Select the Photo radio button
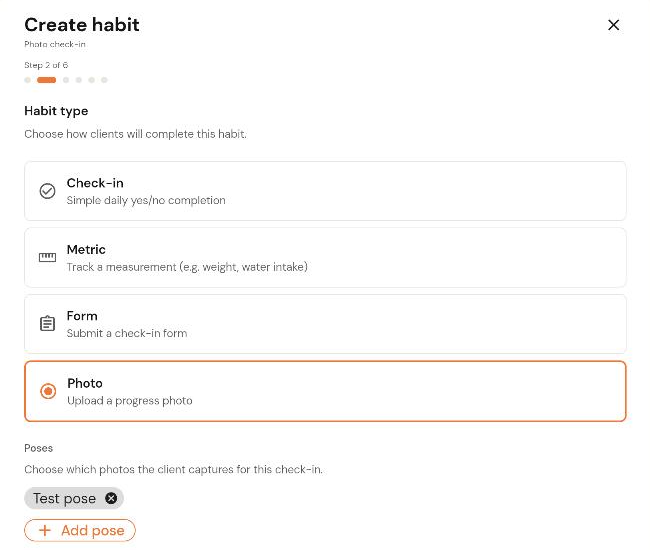Image resolution: width=650 pixels, height=550 pixels. pos(48,391)
